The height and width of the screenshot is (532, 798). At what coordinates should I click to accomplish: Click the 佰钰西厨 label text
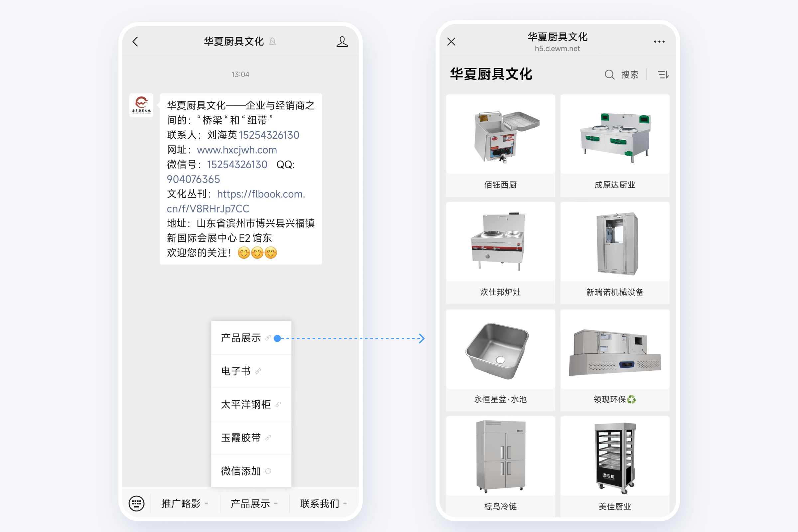point(500,185)
